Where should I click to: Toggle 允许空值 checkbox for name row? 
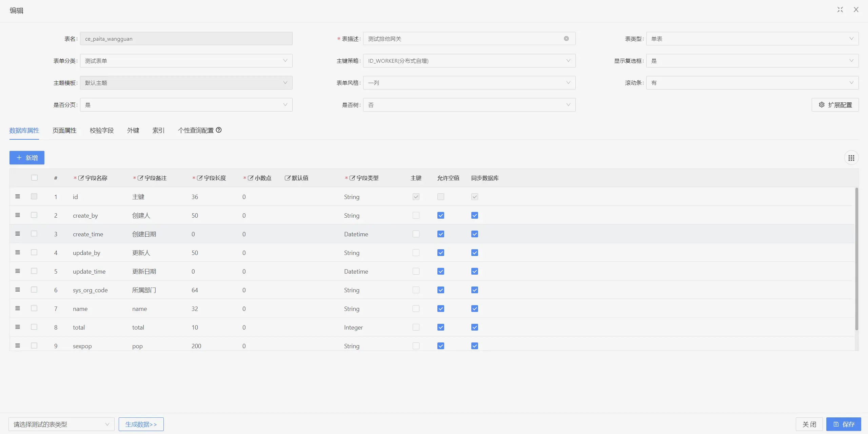click(x=441, y=309)
